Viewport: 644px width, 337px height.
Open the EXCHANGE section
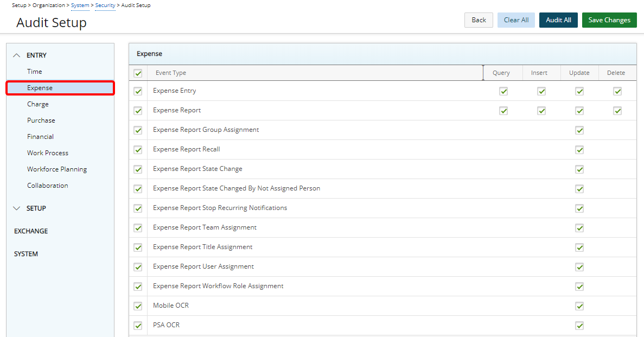tap(31, 231)
